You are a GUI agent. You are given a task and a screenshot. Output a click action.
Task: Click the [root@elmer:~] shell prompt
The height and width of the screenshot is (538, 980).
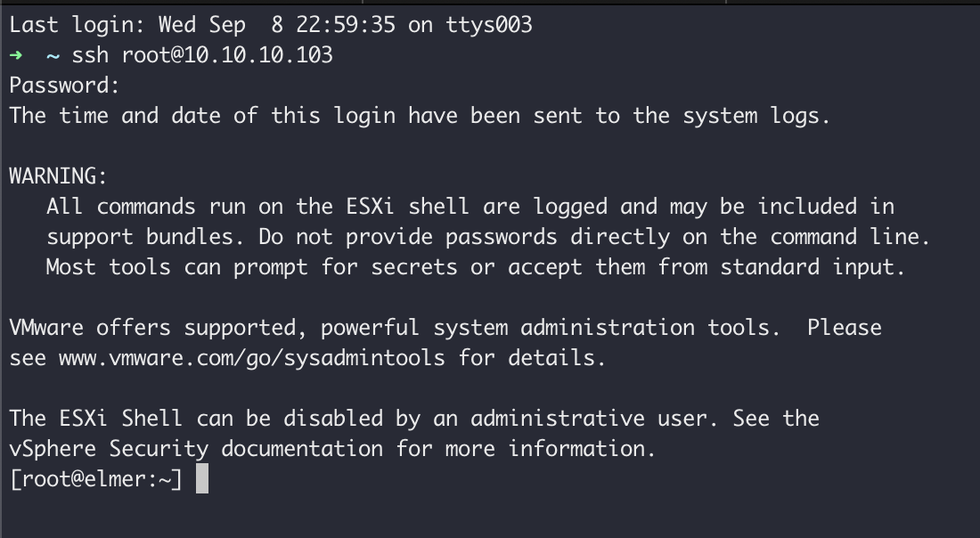point(95,479)
